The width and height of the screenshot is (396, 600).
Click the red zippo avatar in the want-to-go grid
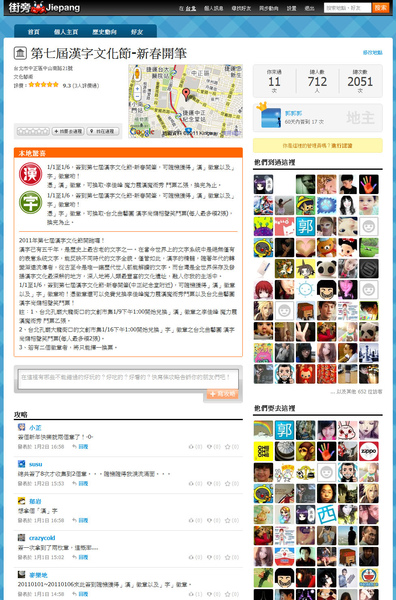[x=368, y=452]
